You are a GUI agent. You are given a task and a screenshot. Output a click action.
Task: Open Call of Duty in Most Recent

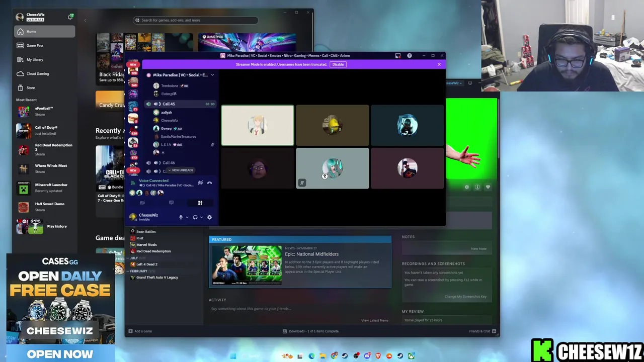[x=45, y=130]
